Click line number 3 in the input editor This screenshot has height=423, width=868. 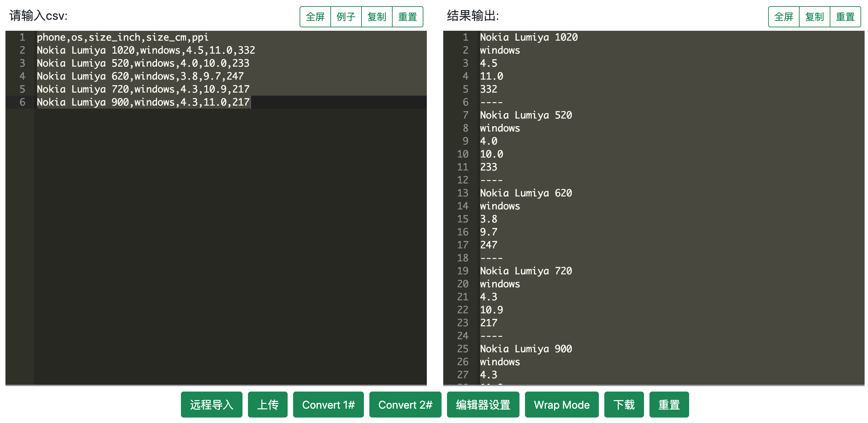[x=22, y=63]
